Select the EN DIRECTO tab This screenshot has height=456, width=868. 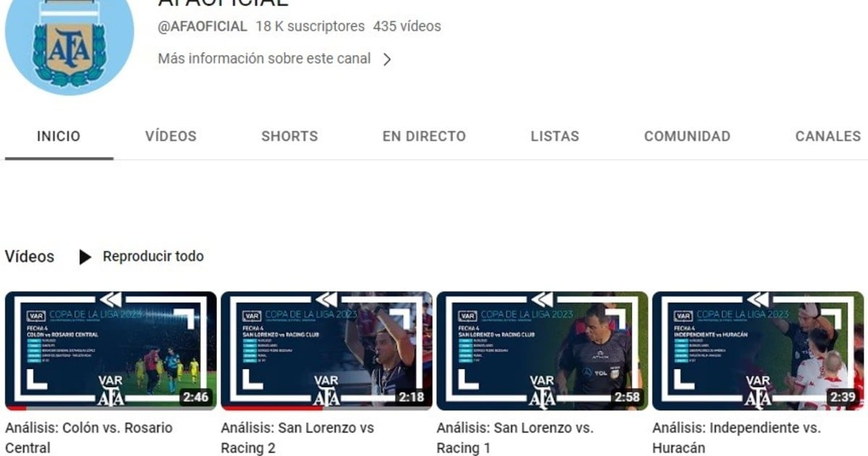point(424,136)
